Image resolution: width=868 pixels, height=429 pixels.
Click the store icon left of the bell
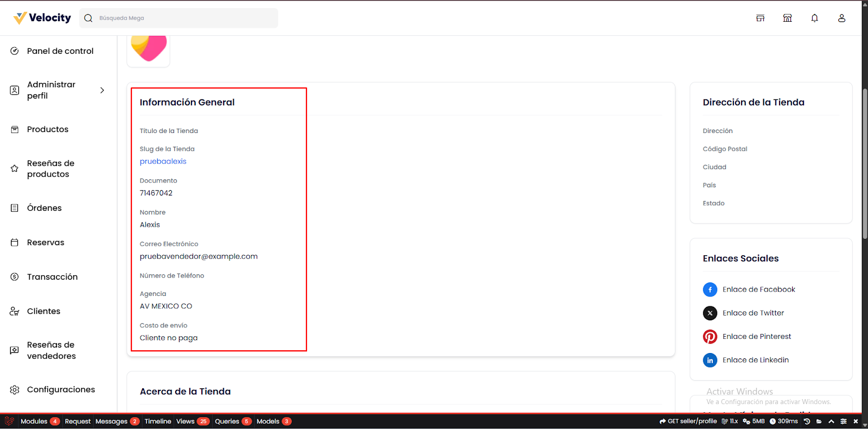pyautogui.click(x=787, y=18)
